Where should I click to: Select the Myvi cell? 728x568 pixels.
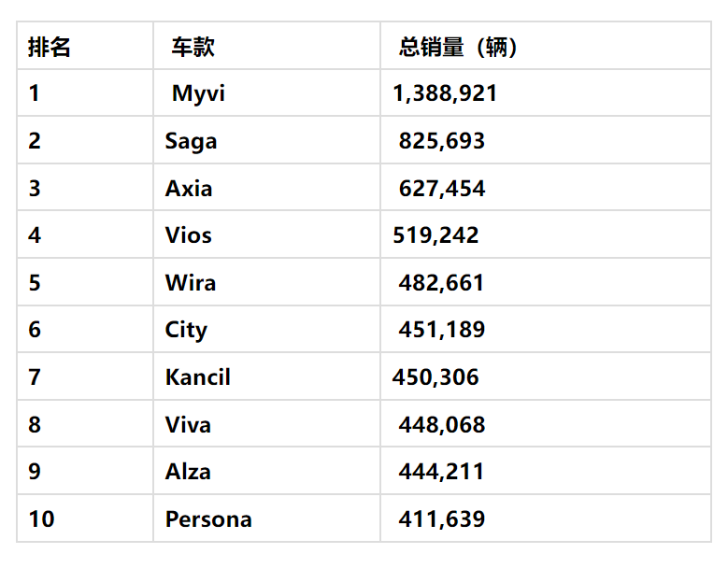pos(198,93)
